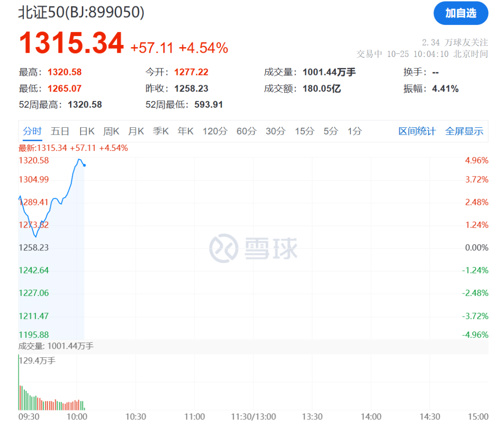Click the 成交量 value 1001.44万手 in stats
This screenshot has width=500, height=425.
tap(329, 72)
